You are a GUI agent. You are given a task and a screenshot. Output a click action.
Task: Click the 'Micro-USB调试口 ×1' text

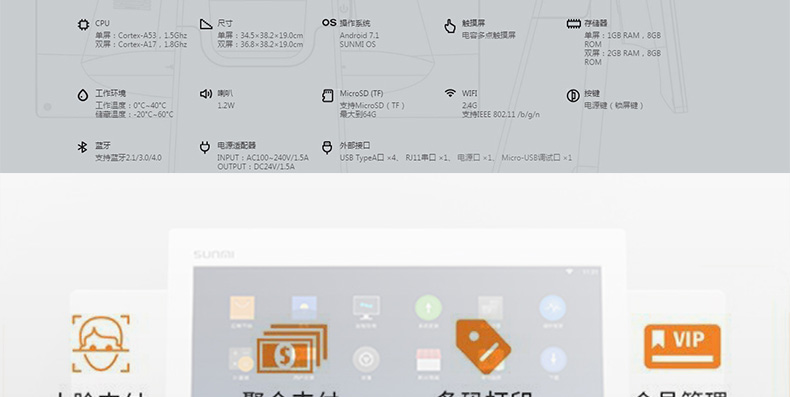pyautogui.click(x=537, y=158)
